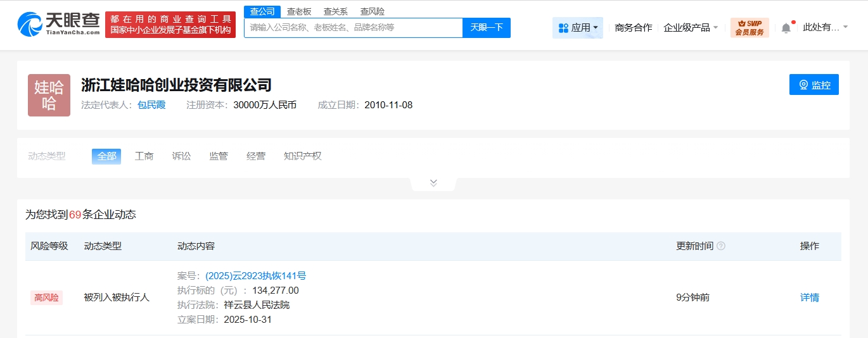Open legal representative 包民霞 link

click(x=151, y=105)
